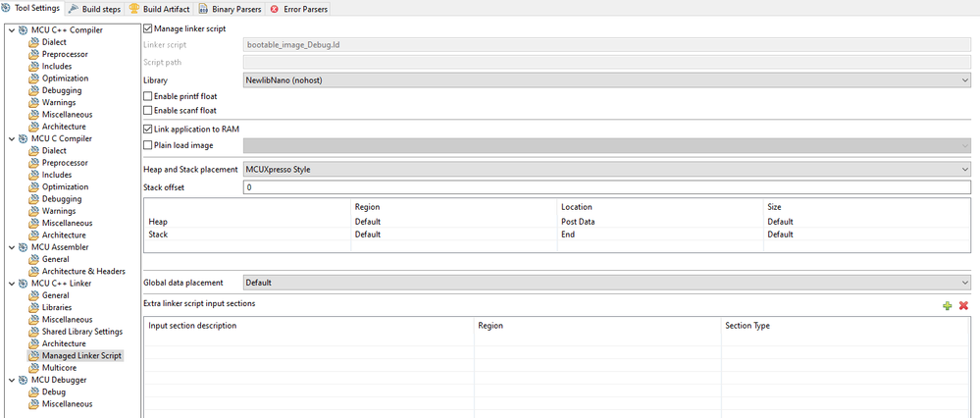Click the Libraries folder icon
The height and width of the screenshot is (418, 980).
(x=33, y=308)
